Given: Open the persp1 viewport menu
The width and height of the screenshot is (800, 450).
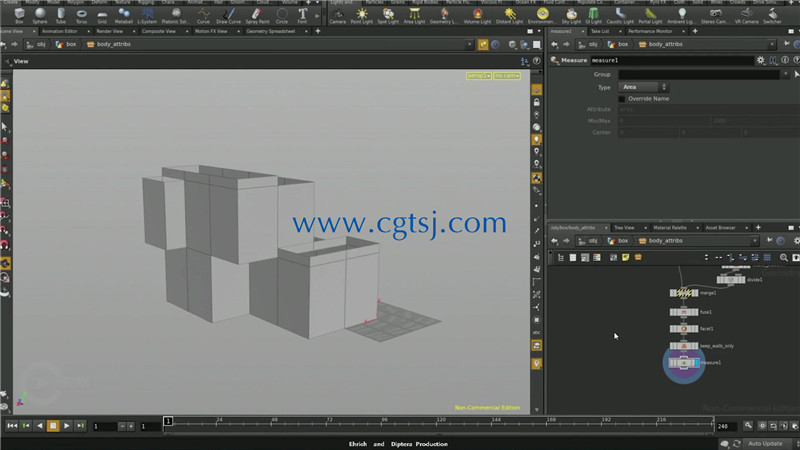Looking at the screenshot, I should click(x=479, y=76).
